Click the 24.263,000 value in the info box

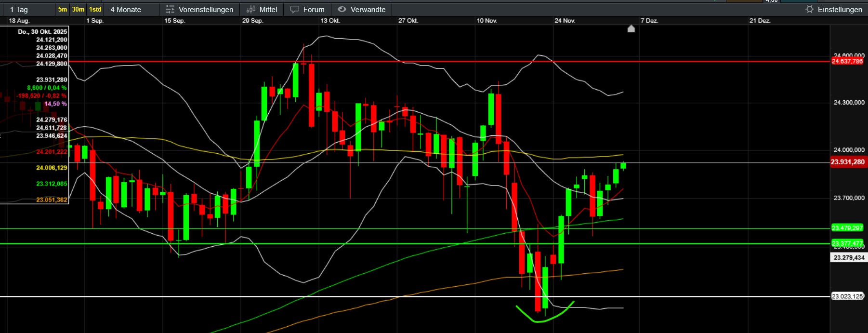click(x=52, y=48)
